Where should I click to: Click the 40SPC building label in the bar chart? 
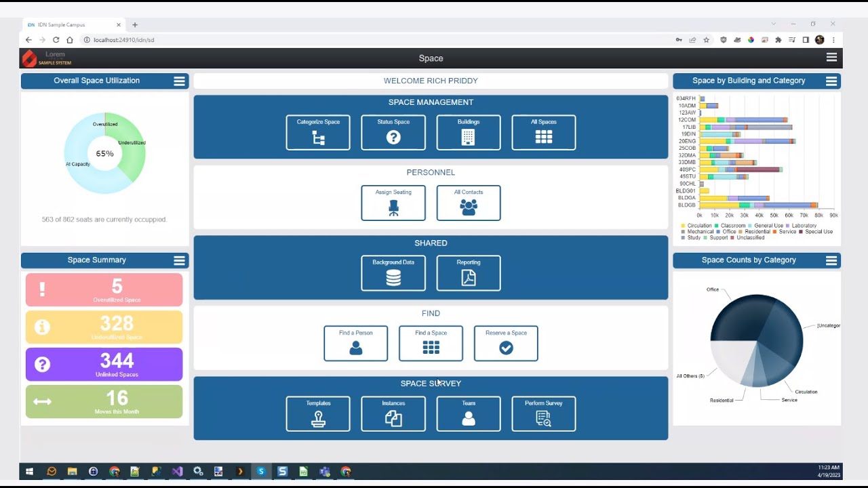click(x=687, y=169)
